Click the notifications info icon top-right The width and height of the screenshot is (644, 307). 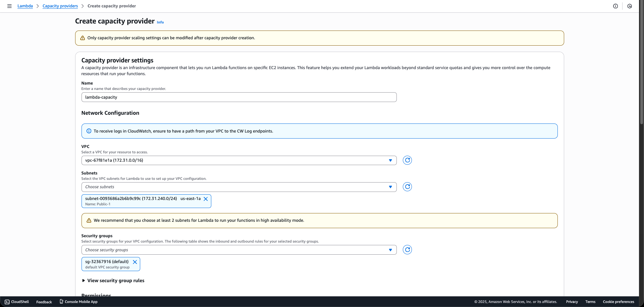pyautogui.click(x=615, y=6)
